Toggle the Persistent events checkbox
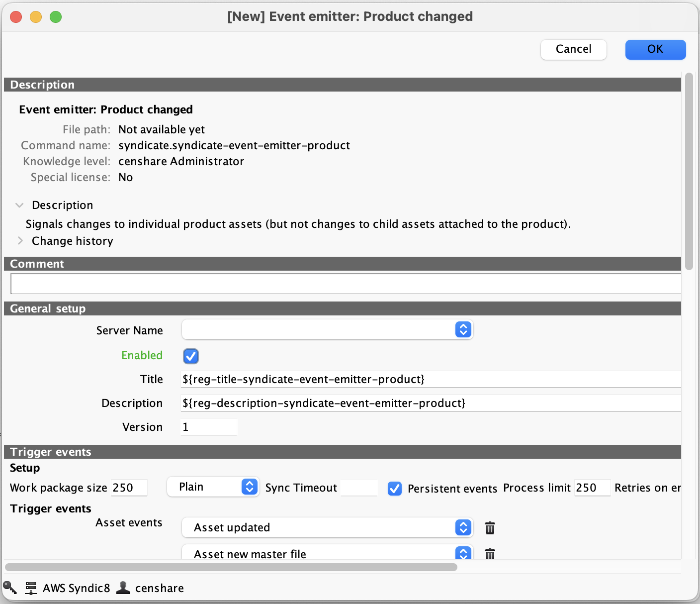 click(x=395, y=489)
